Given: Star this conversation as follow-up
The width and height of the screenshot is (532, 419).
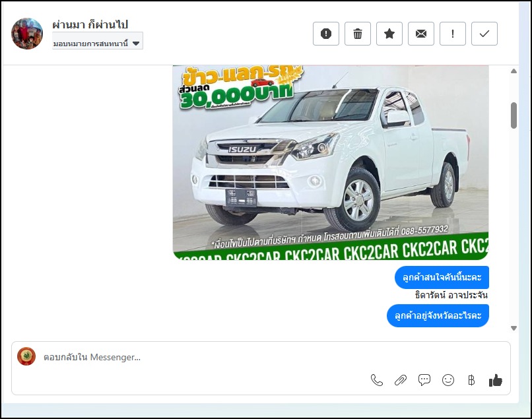Looking at the screenshot, I should (389, 34).
